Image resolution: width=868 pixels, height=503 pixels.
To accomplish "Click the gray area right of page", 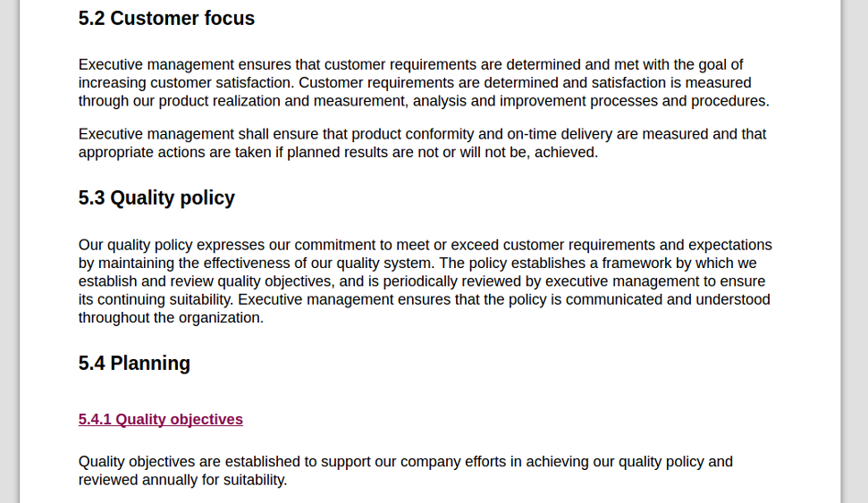I will click(x=855, y=251).
